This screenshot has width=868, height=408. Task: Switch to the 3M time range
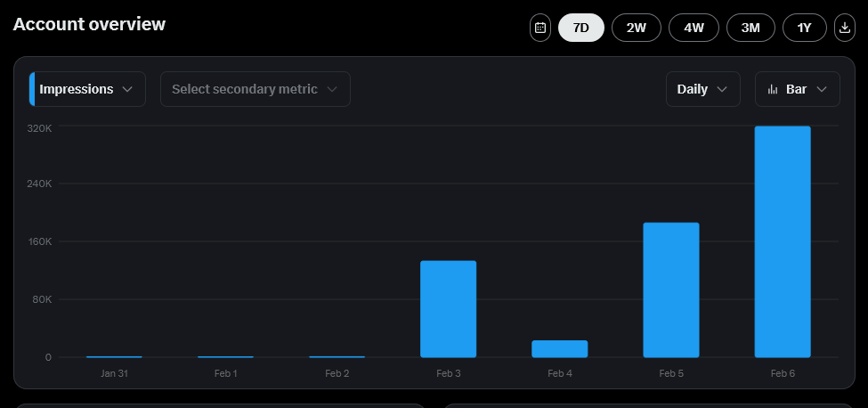pyautogui.click(x=750, y=28)
